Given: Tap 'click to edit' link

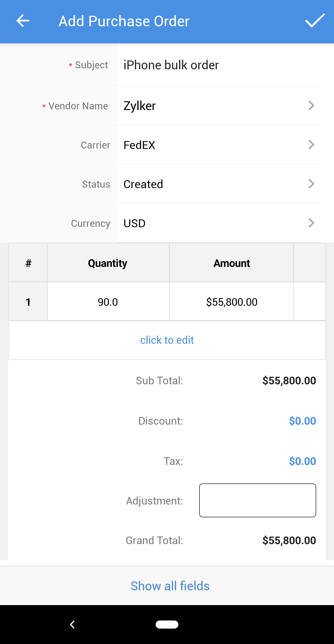Looking at the screenshot, I should [x=167, y=340].
